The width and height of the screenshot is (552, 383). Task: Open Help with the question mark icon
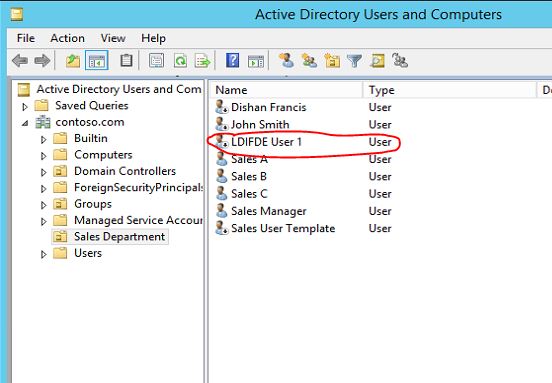click(x=232, y=61)
